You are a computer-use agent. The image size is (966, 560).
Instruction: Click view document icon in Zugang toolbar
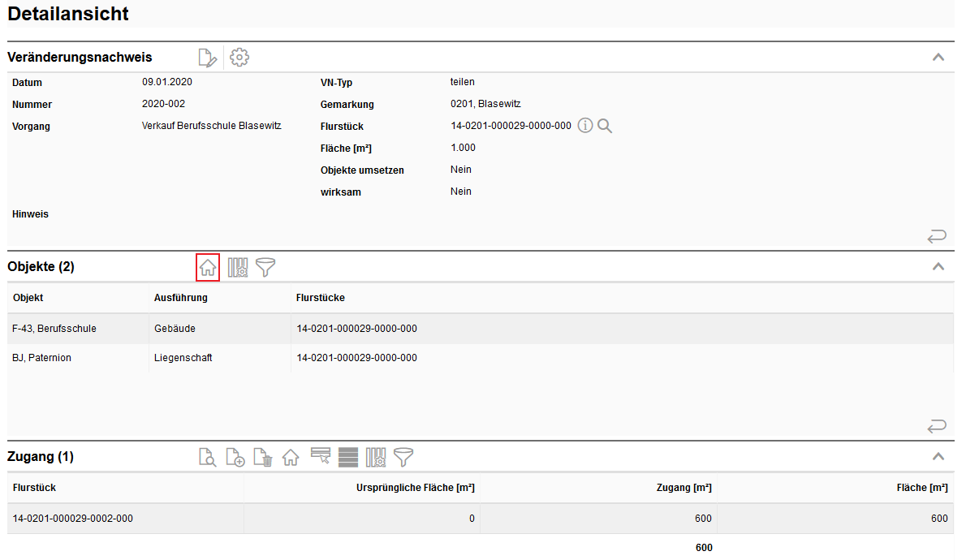tap(208, 457)
